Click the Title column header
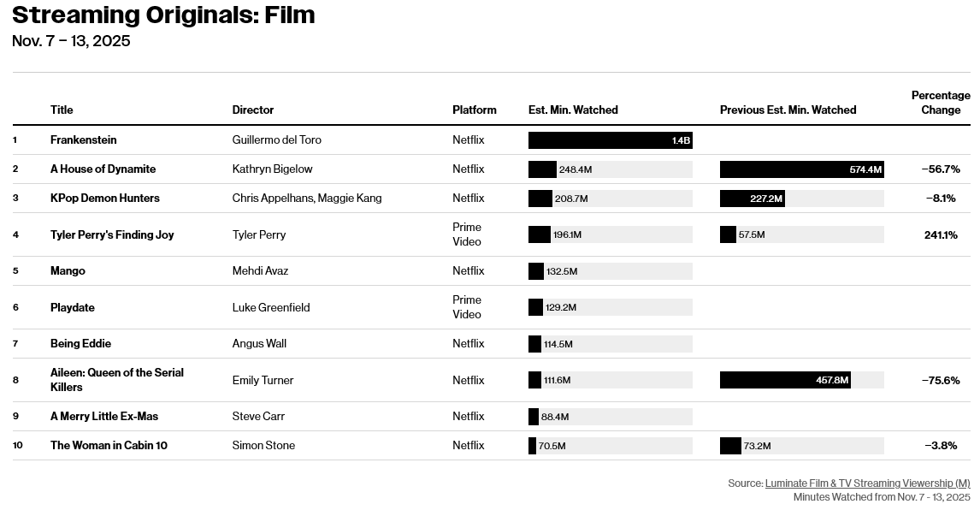Screen dimensions: 980x516 tap(62, 110)
